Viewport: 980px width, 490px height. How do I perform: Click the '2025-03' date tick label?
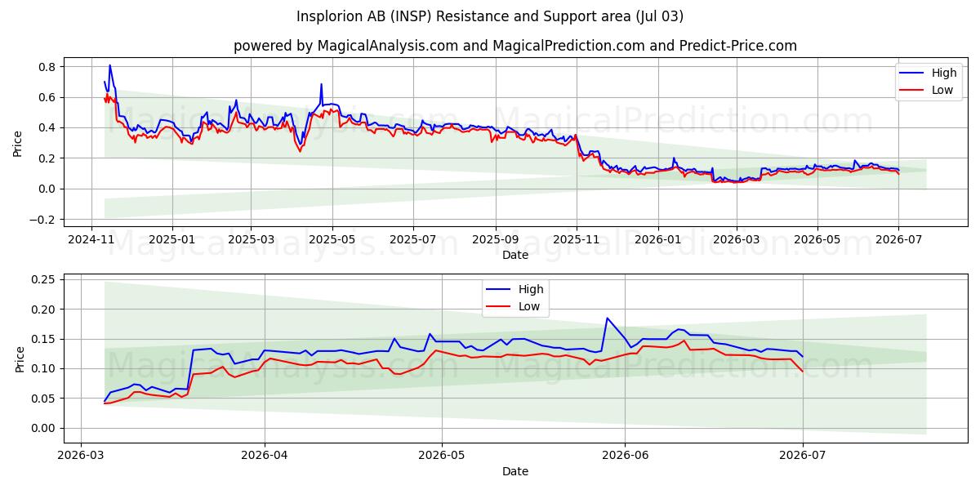tap(251, 239)
